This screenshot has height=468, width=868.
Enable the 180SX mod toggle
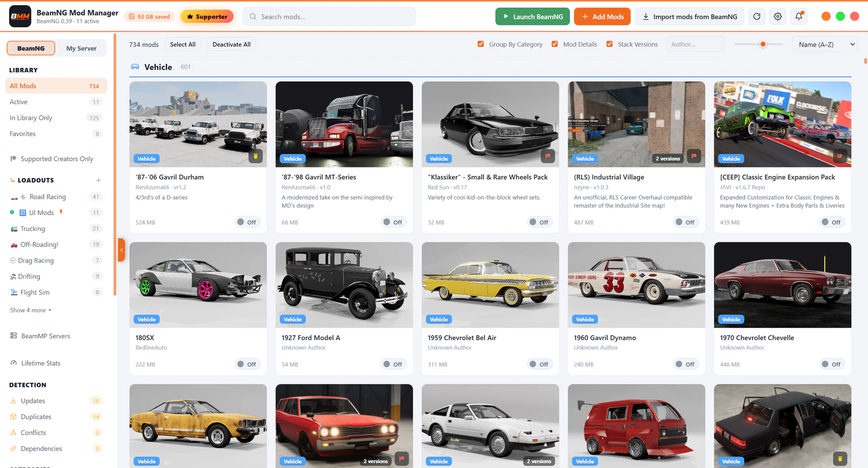click(247, 364)
